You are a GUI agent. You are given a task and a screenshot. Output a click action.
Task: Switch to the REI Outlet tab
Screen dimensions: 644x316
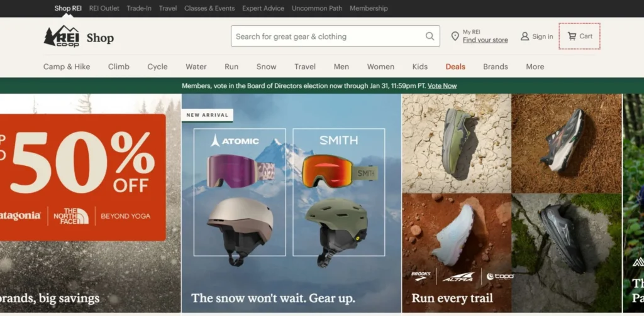coord(104,9)
